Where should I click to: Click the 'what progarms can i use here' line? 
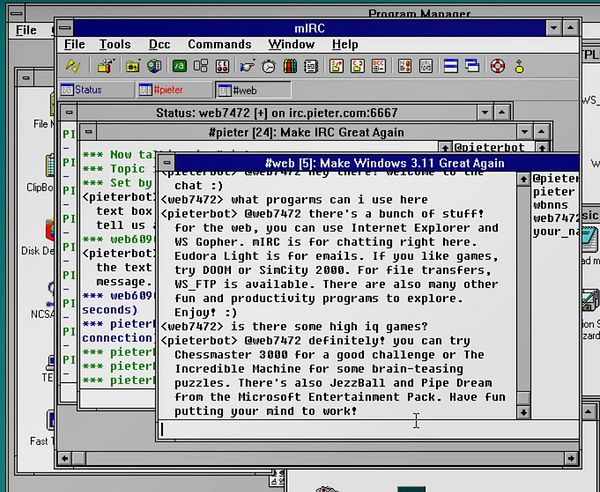(x=294, y=199)
